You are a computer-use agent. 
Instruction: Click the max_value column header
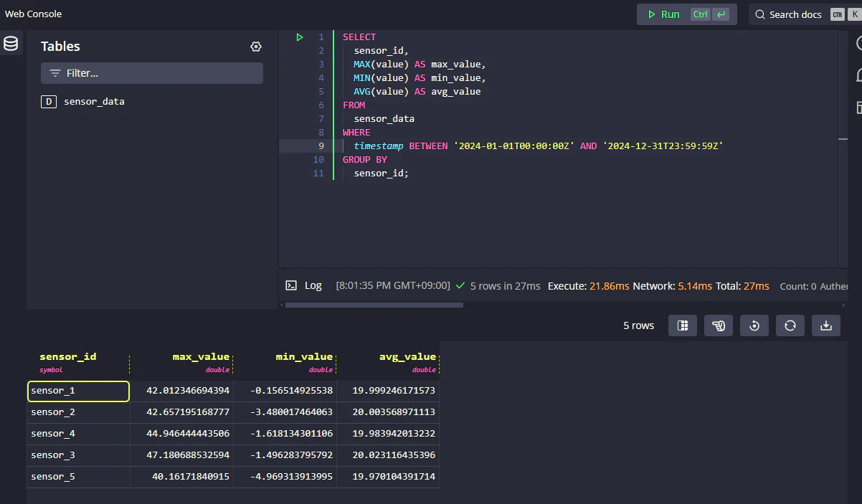point(181,361)
